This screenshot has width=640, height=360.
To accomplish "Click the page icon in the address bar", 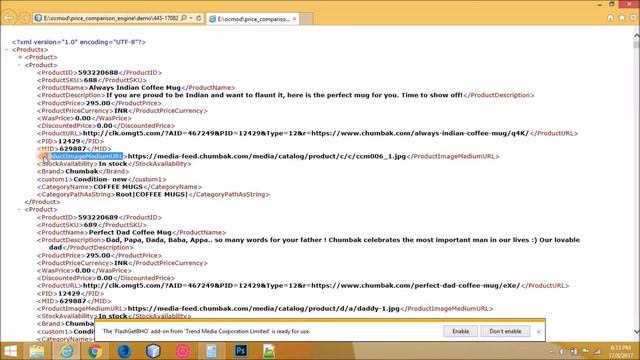I will click(x=38, y=18).
